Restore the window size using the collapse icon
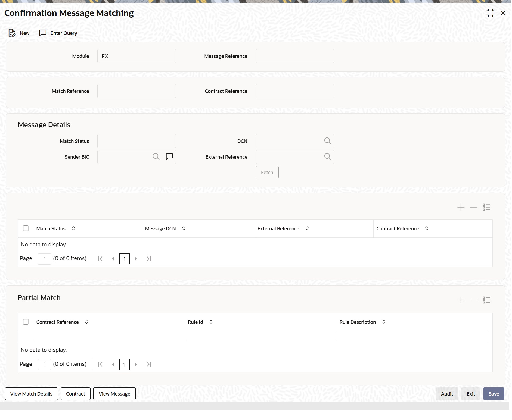 tap(491, 13)
